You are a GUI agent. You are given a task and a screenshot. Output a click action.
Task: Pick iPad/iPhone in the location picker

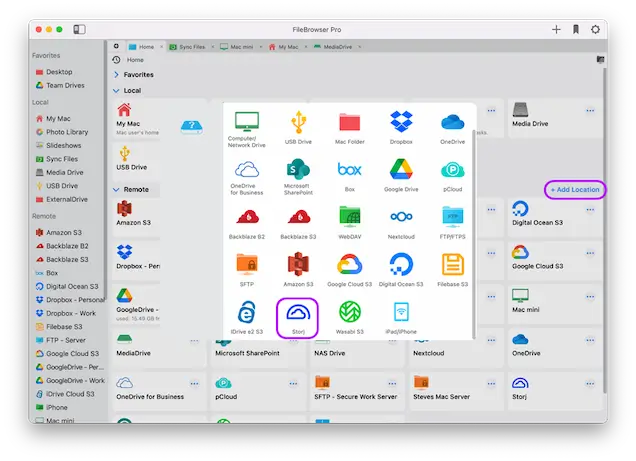click(x=401, y=317)
